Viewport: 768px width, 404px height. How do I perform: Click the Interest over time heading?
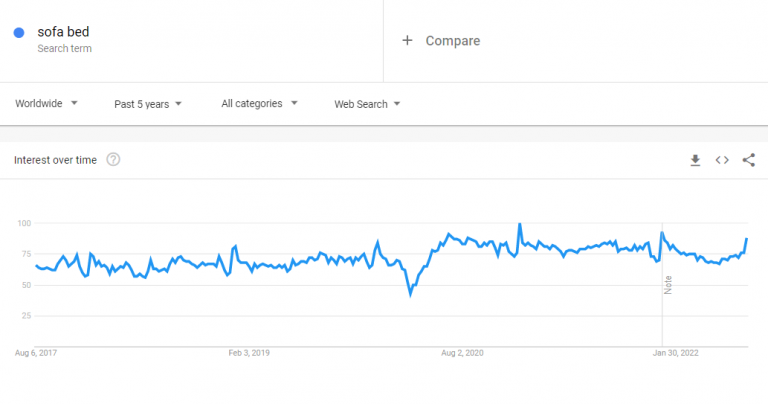(55, 160)
